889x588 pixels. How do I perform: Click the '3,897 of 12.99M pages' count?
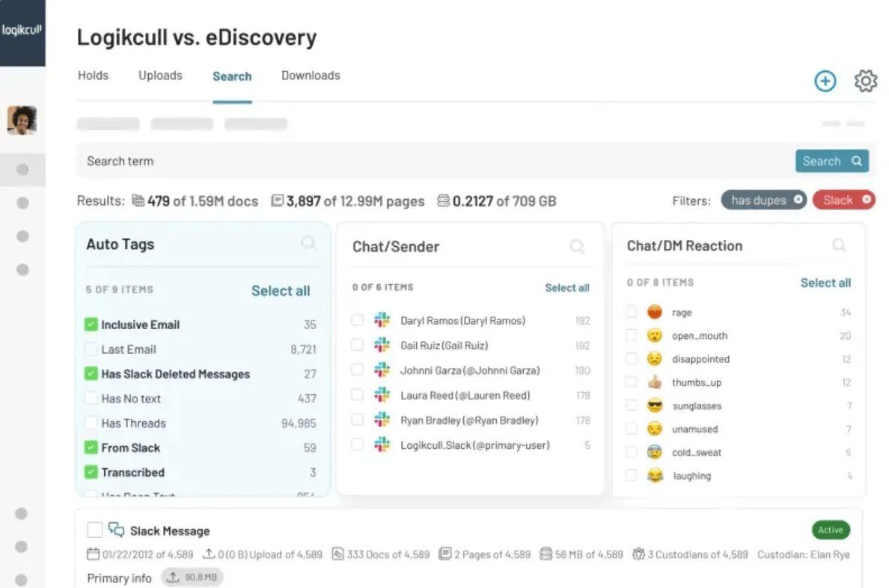pyautogui.click(x=355, y=200)
